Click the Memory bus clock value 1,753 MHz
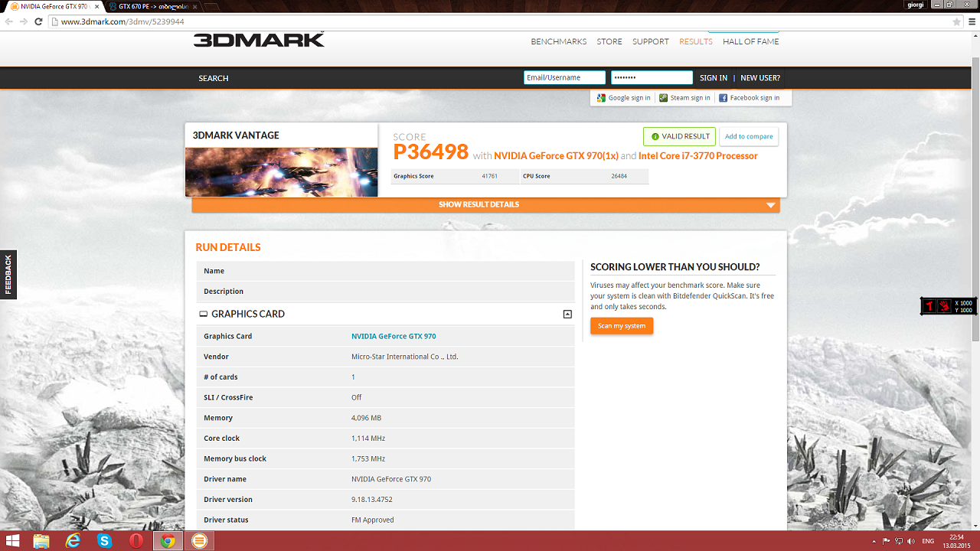Screen dimensions: 980x551 (x=368, y=459)
